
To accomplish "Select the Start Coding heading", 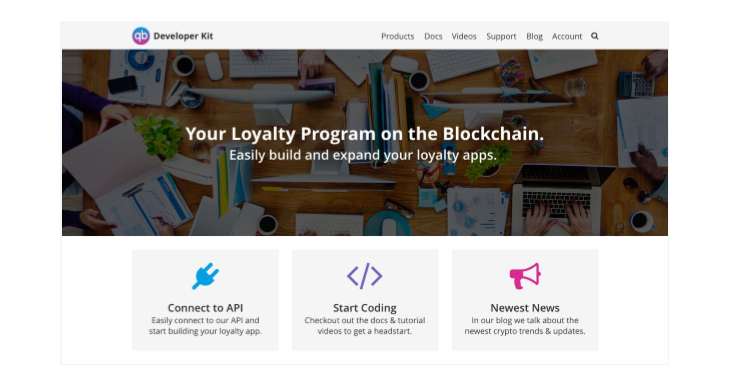I will [x=365, y=308].
